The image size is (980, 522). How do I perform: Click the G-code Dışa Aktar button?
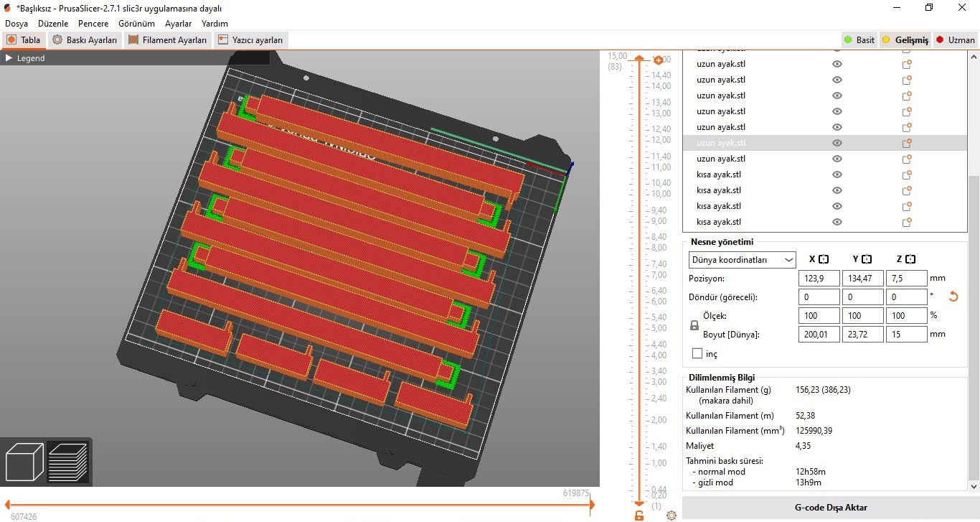830,508
